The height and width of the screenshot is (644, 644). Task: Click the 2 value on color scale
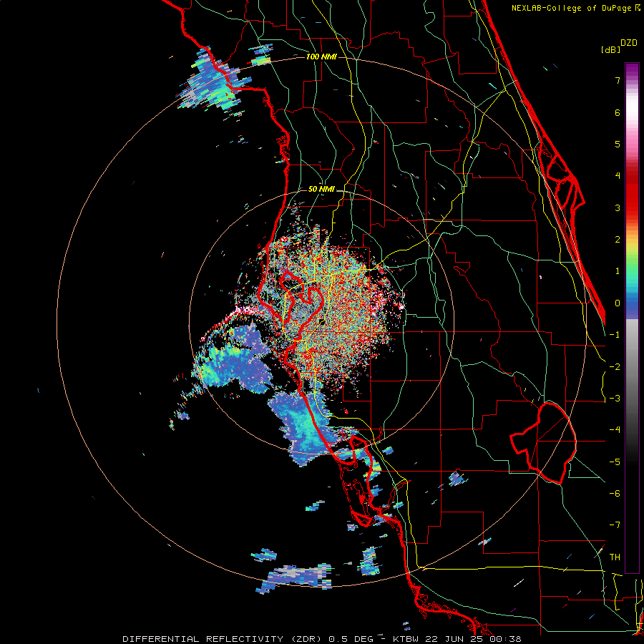tap(618, 240)
